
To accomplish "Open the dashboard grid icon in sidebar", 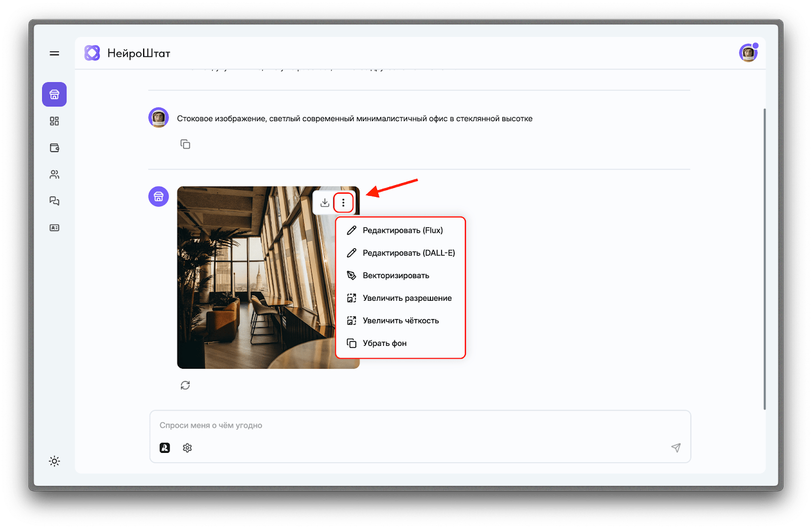I will [x=54, y=121].
